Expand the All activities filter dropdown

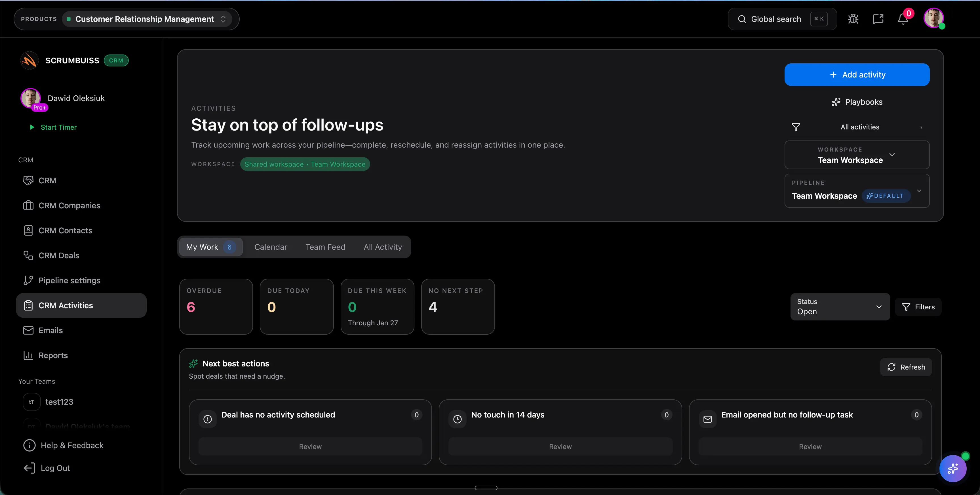tap(859, 127)
